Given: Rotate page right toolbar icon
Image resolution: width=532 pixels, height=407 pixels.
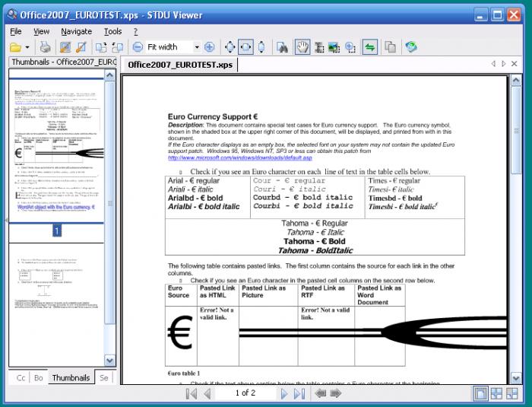Looking at the screenshot, I should tap(117, 47).
